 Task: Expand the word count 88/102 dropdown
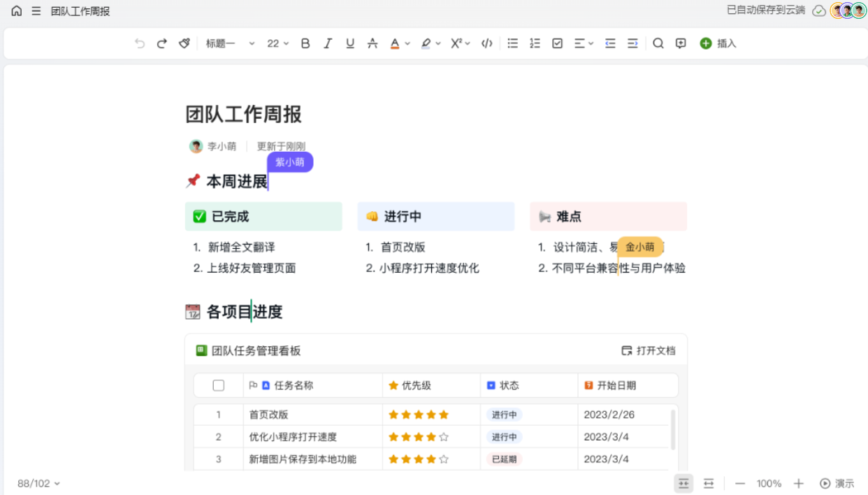point(38,483)
